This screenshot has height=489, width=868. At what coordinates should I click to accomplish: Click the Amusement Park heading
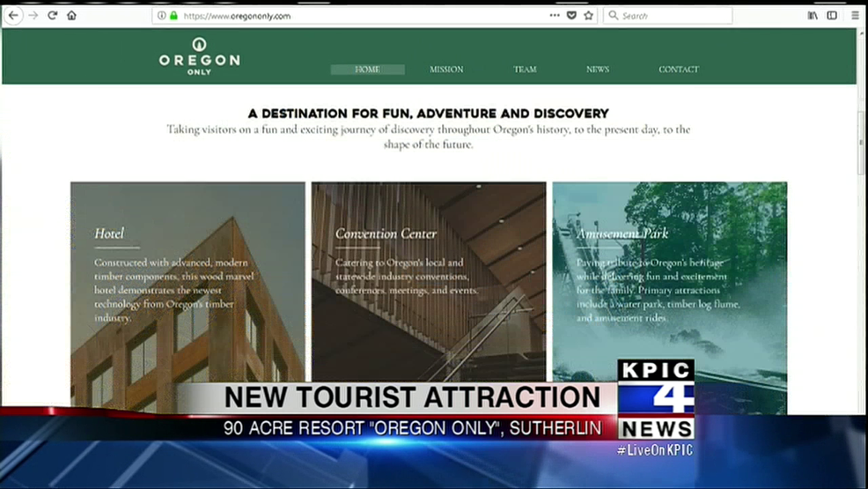[622, 233]
